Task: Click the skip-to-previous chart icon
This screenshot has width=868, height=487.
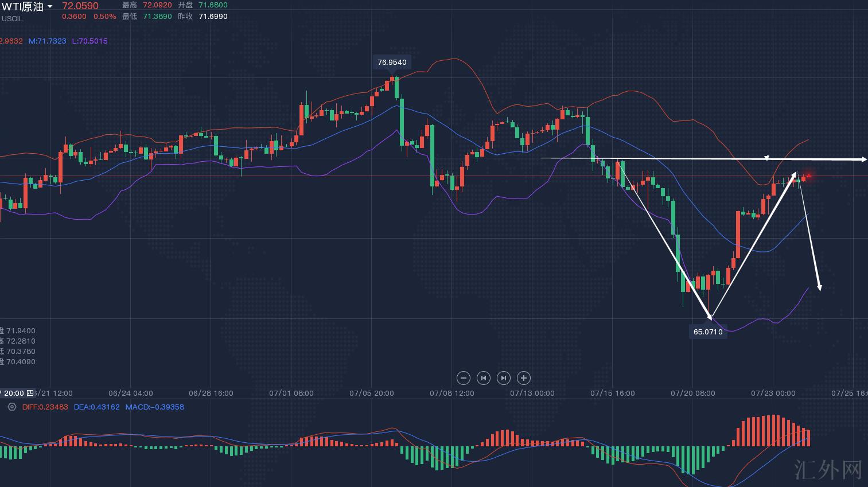Action: pyautogui.click(x=484, y=378)
